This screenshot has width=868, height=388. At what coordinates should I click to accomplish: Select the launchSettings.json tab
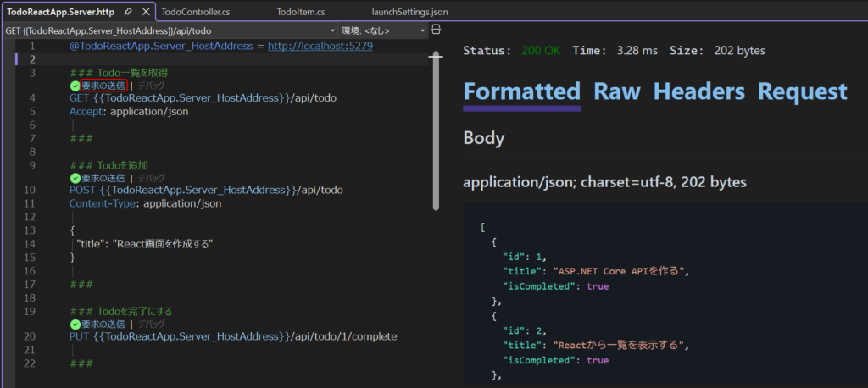409,13
